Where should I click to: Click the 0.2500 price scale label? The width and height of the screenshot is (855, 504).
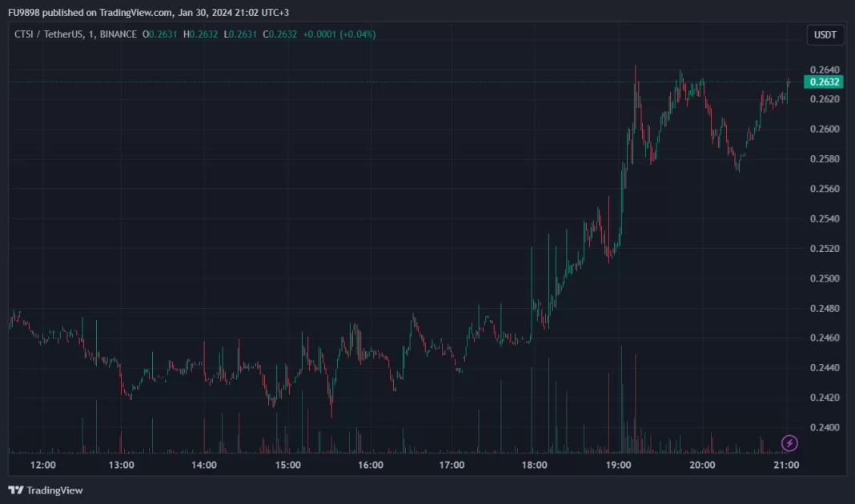(824, 278)
